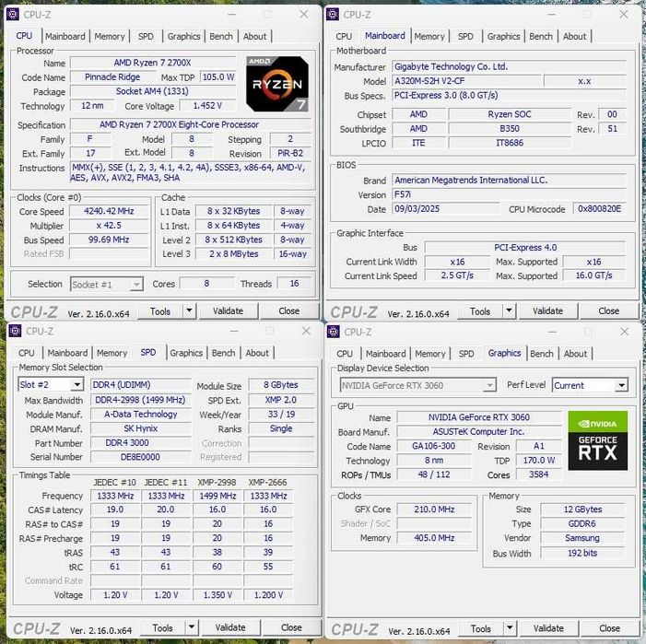Open Tools dropdown arrow in Graphics window
Viewport: 646px width, 644px height.
click(x=510, y=628)
